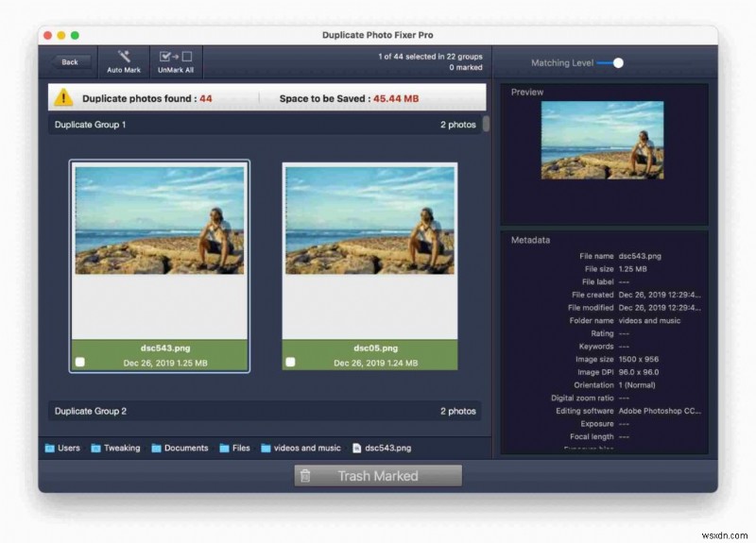
Task: Click the green zoom window button
Action: click(75, 35)
